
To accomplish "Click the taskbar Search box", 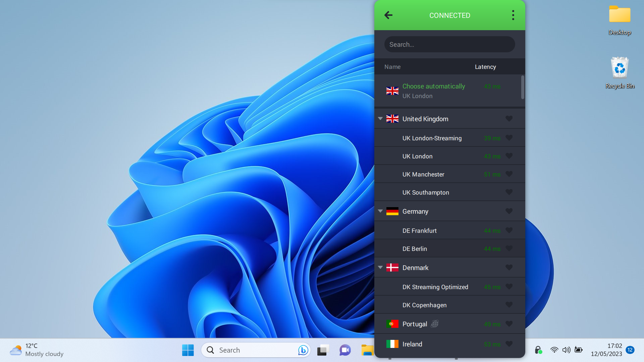I will pyautogui.click(x=256, y=350).
